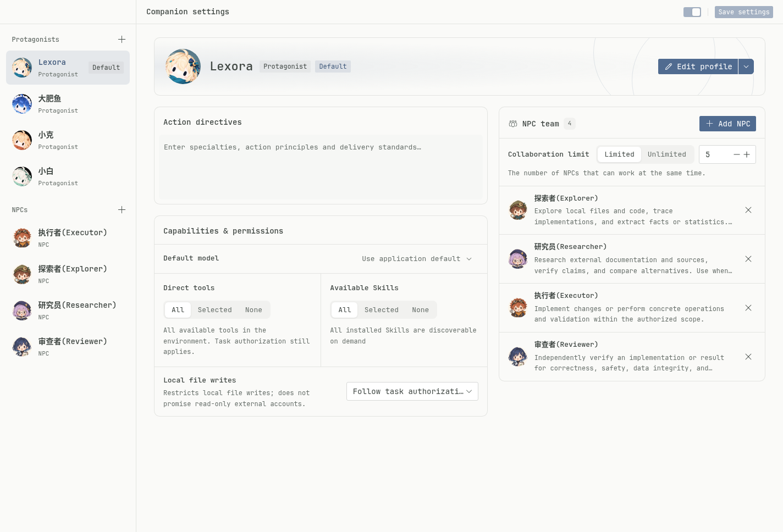Decrease collaboration limit with minus icon
The width and height of the screenshot is (783, 532).
point(737,154)
